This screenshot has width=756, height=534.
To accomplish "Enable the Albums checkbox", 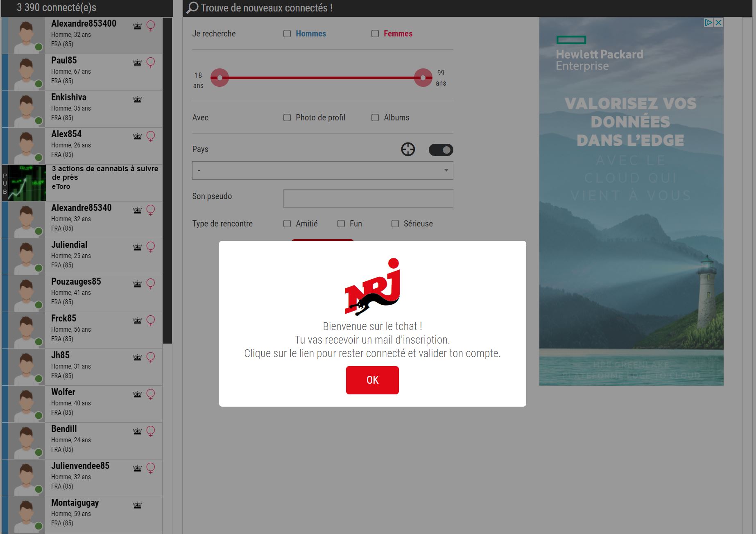I will click(x=375, y=118).
